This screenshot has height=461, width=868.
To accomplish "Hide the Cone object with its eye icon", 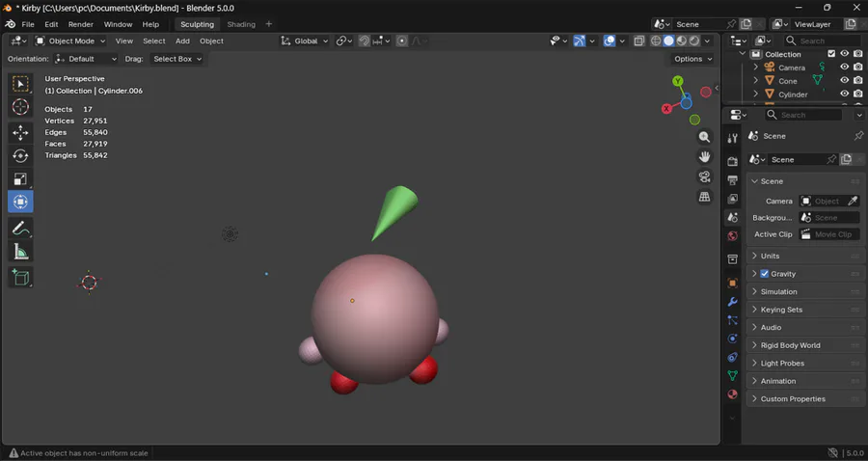I will click(x=844, y=80).
